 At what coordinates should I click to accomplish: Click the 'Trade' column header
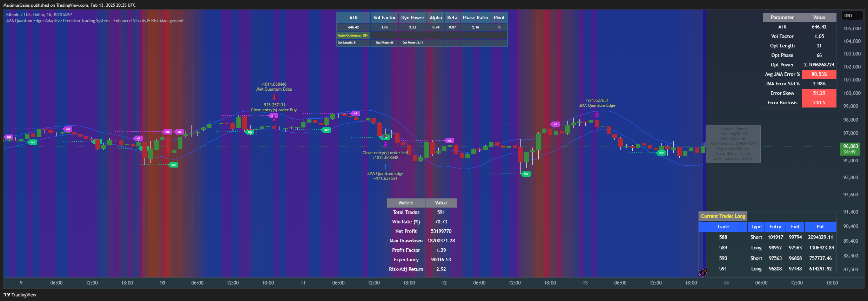click(723, 227)
